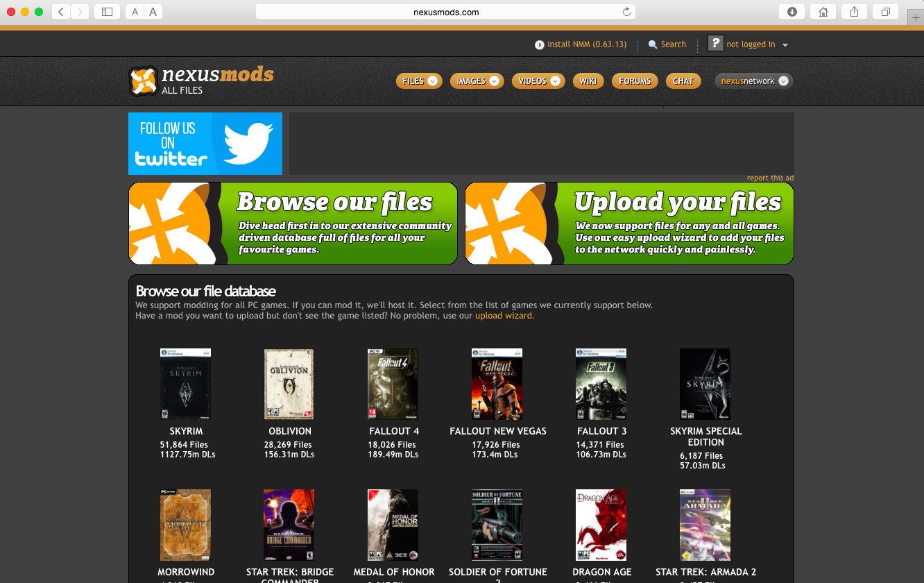Go back to the previous page in Safari
The height and width of the screenshot is (583, 924).
click(61, 12)
